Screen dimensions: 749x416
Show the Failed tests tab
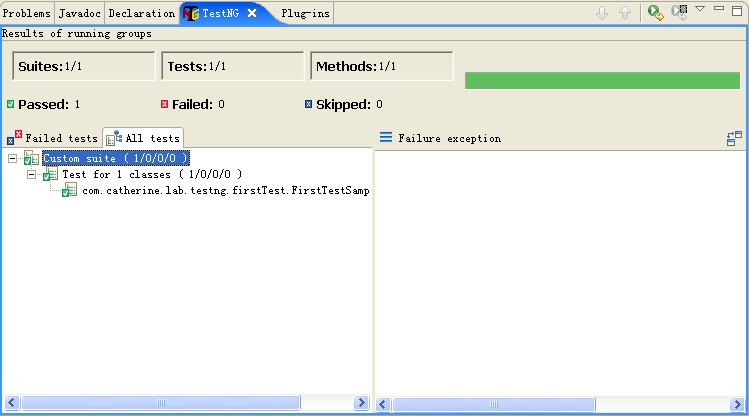[x=53, y=138]
